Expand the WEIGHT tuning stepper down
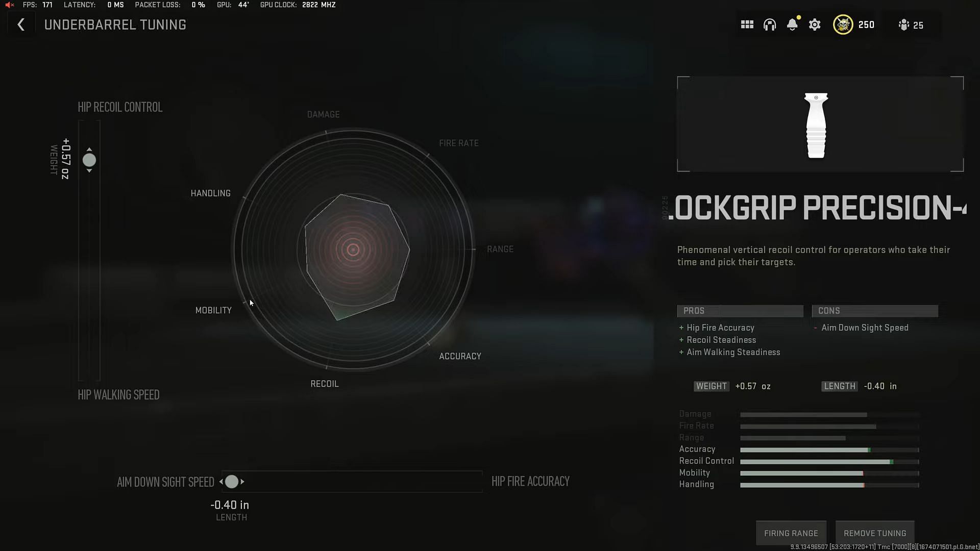The image size is (980, 551). click(x=89, y=171)
